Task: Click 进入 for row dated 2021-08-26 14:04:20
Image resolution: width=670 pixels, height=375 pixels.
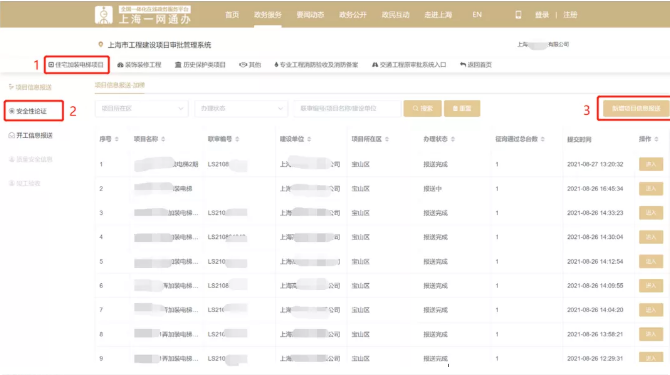Action: [651, 310]
